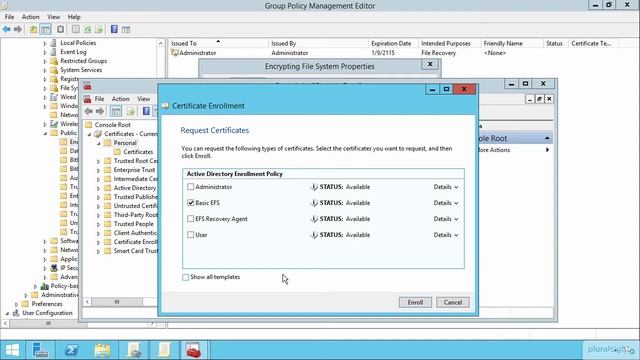Screen dimensions: 640x360
Task: Expand the Restricted Groups tree node
Action: tap(45, 61)
